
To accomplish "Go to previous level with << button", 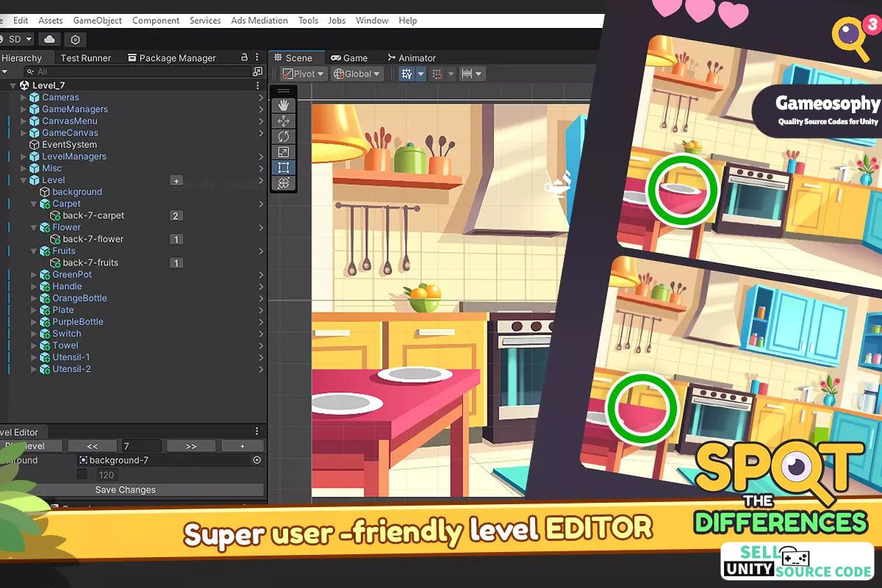I will (x=92, y=446).
